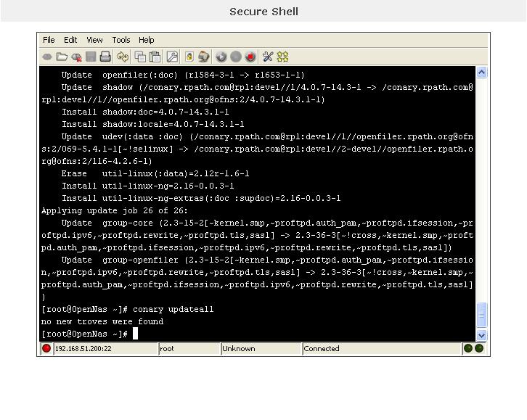The image size is (527, 420).
Task: Click the 'Erase util-linux(:data)' line
Action: click(155, 173)
